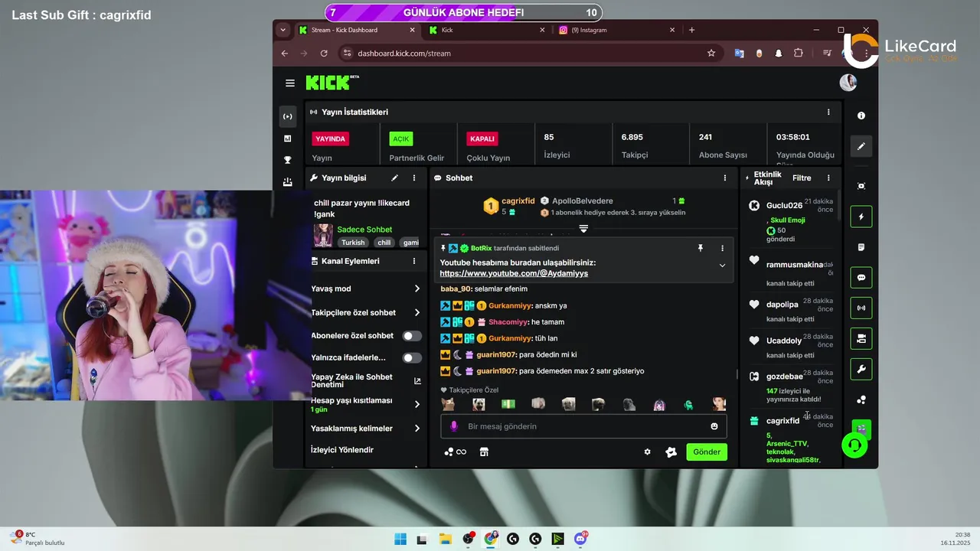Open Etkinlik Akışı three-dot menu

point(828,178)
